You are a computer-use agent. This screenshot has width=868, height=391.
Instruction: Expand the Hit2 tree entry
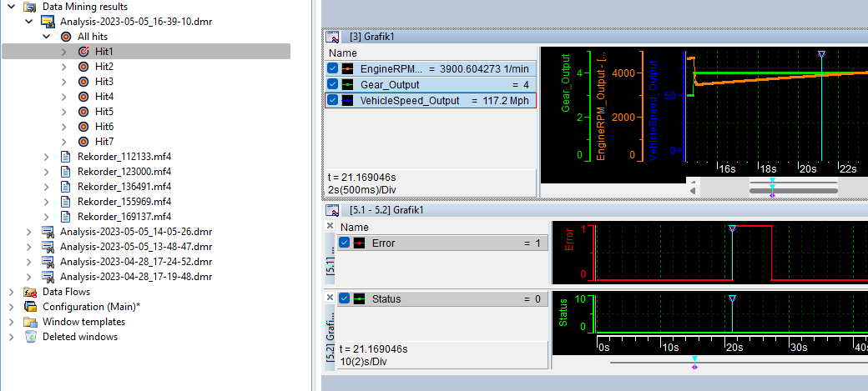[x=65, y=67]
